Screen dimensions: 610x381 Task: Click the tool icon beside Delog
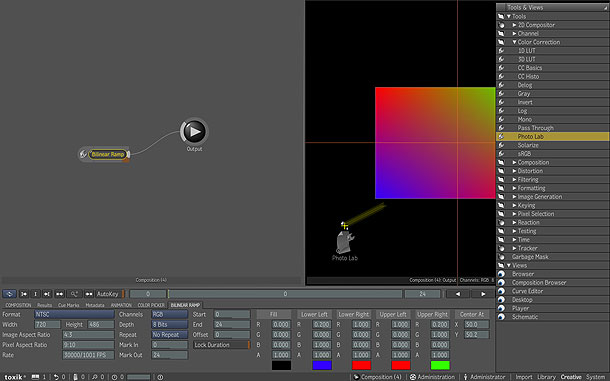click(501, 85)
